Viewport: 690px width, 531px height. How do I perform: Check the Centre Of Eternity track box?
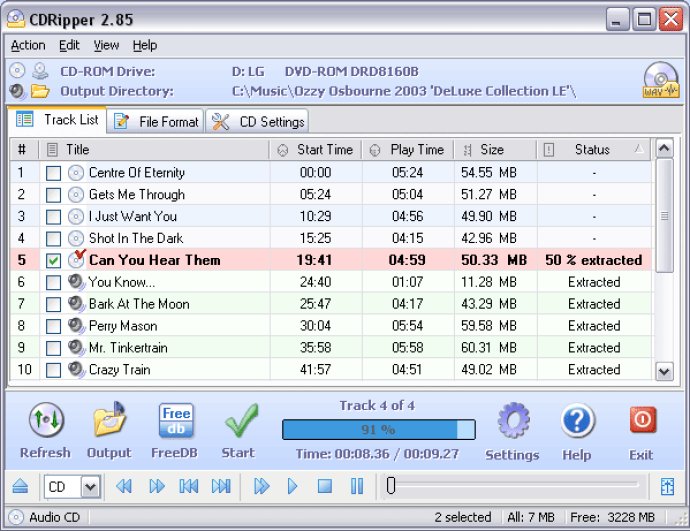[x=53, y=173]
